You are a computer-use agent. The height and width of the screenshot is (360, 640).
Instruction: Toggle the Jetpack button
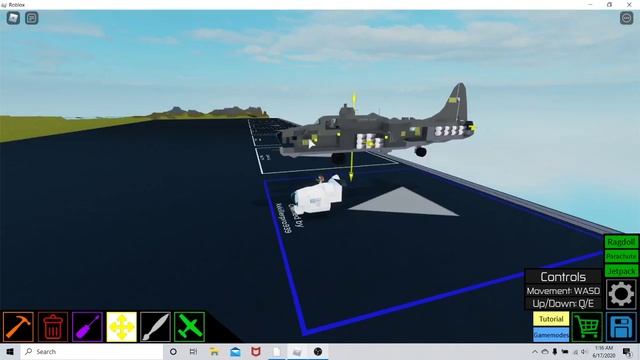[x=621, y=271]
